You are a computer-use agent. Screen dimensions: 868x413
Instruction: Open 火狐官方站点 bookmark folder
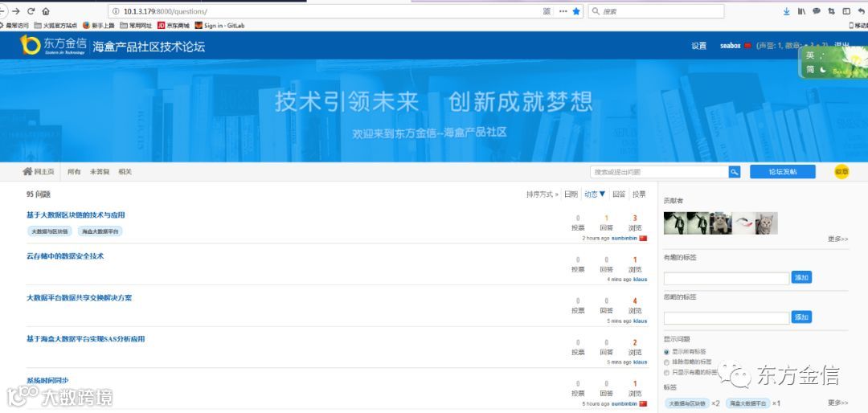click(55, 26)
